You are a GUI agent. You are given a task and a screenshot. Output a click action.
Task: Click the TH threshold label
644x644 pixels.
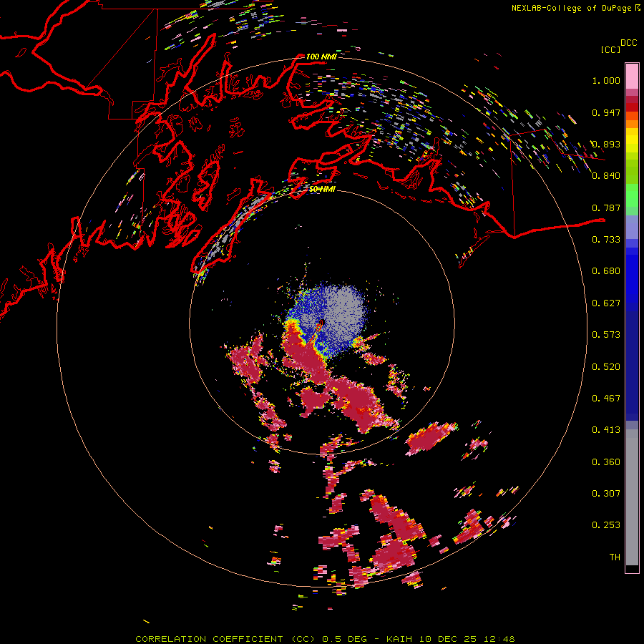click(615, 557)
